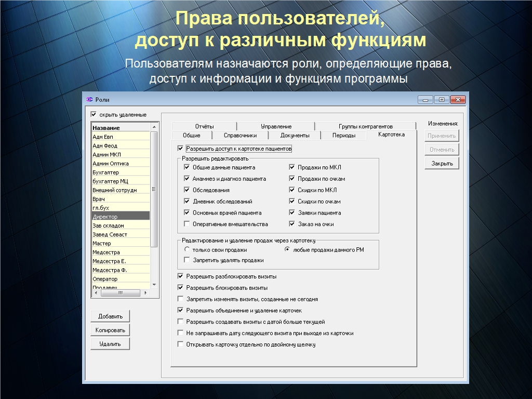Click the role list scroll-up arrow
This screenshot has height=399, width=532.
(154, 127)
